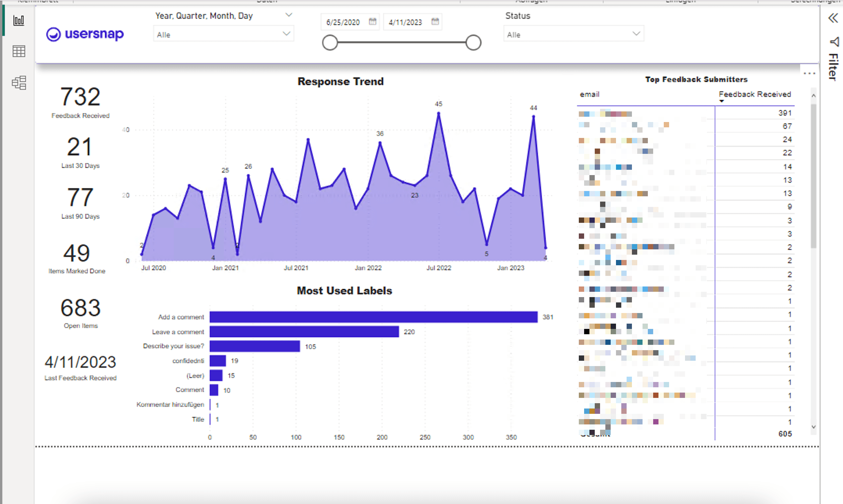Click the start date calendar icon

373,22
